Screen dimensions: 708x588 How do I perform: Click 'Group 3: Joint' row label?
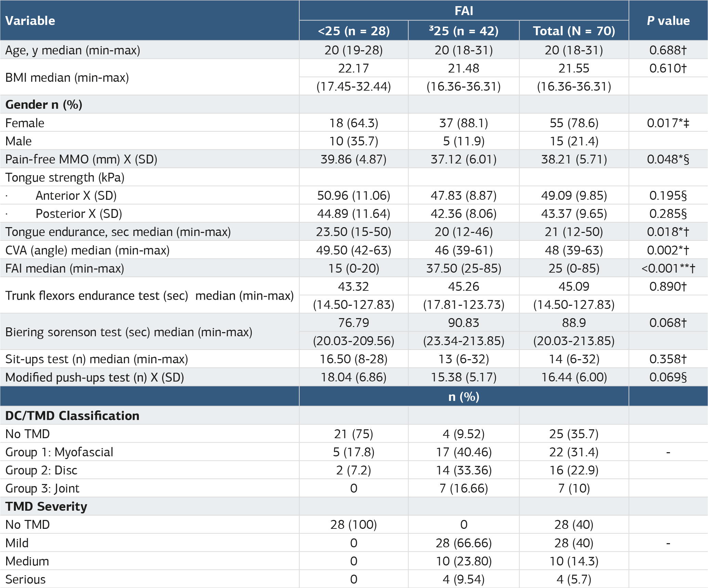coord(42,488)
